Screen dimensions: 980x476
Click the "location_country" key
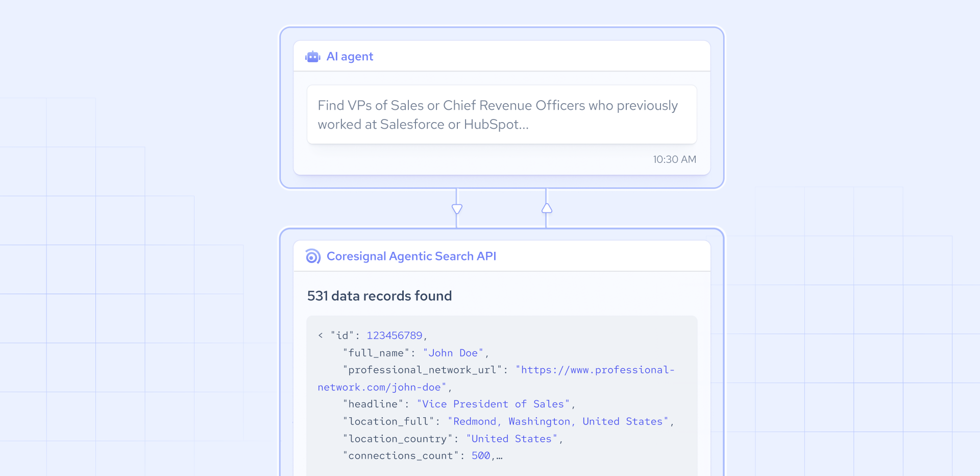398,439
